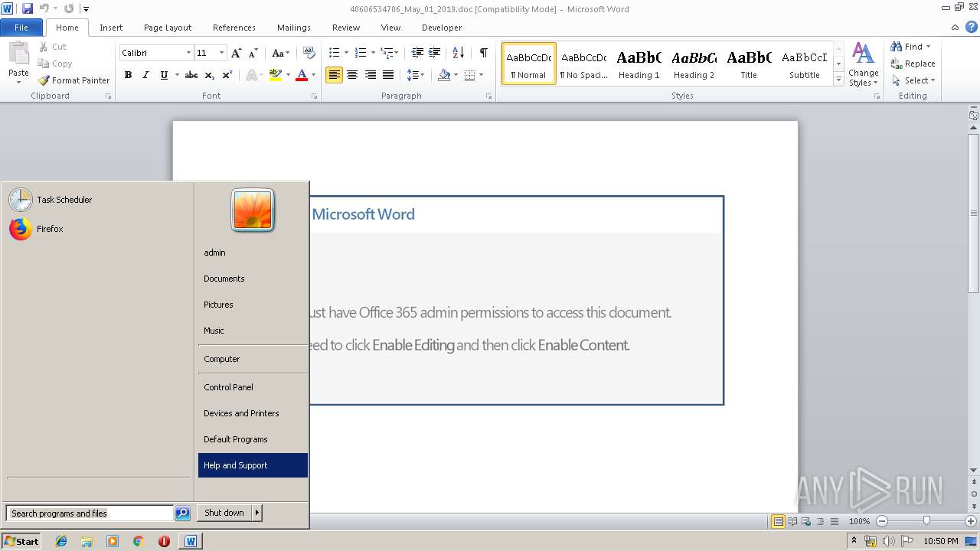Click the Shading paint bucket icon
This screenshot has height=551, width=980.
click(x=444, y=75)
